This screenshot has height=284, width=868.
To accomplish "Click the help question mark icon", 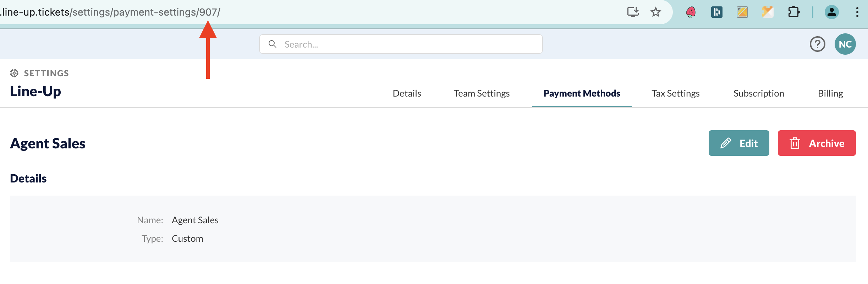I will click(x=817, y=44).
